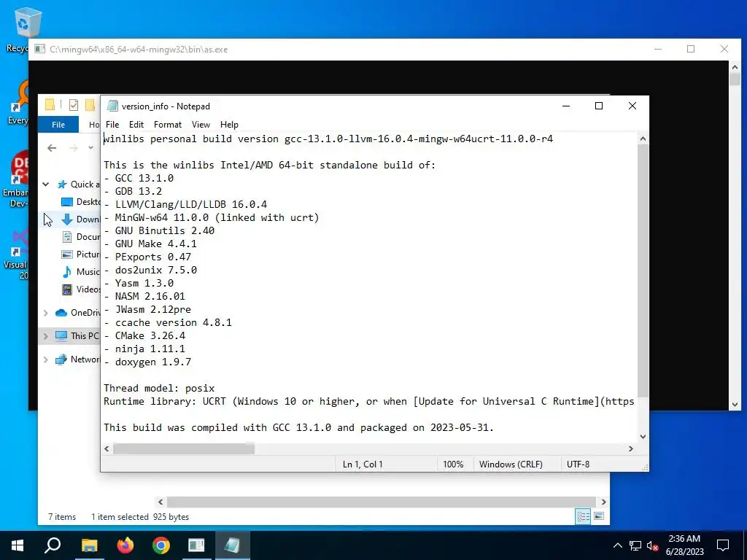Select Quick access in navigation pane
The image size is (747, 560).
(x=79, y=184)
